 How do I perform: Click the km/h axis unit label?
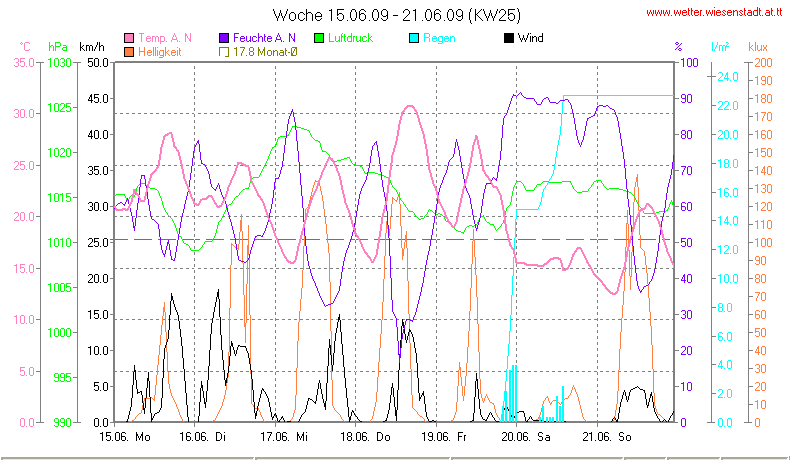pos(92,47)
